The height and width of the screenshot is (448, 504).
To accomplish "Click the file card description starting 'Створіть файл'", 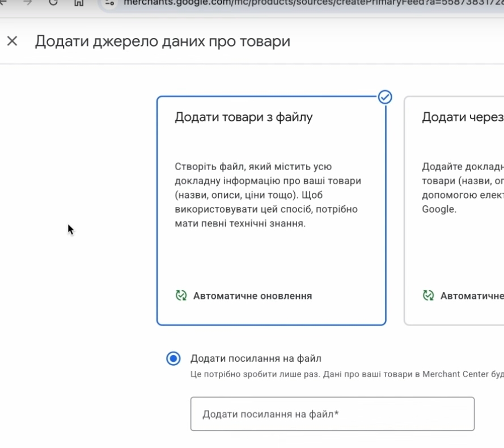I will tap(268, 195).
